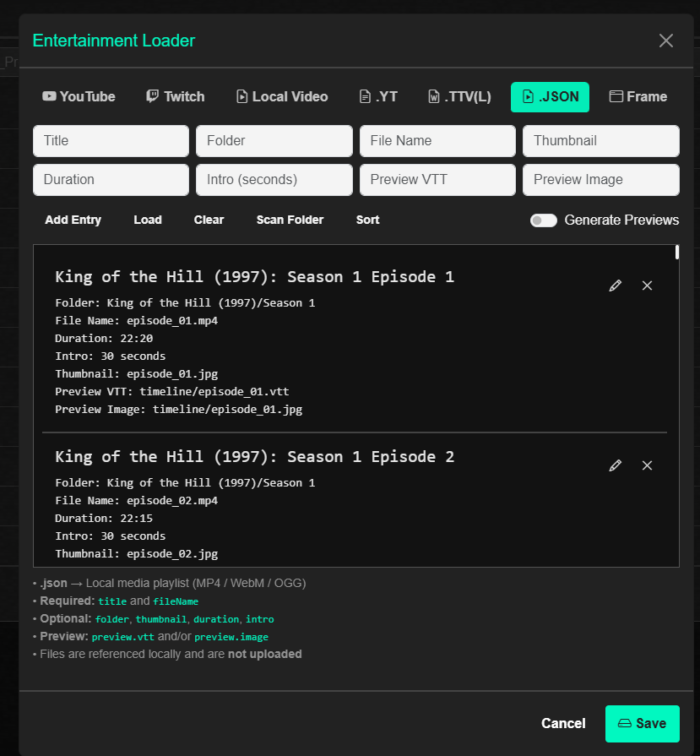Screen dimensions: 700x756
Task: Switch to the YouTube tab
Action: point(79,96)
